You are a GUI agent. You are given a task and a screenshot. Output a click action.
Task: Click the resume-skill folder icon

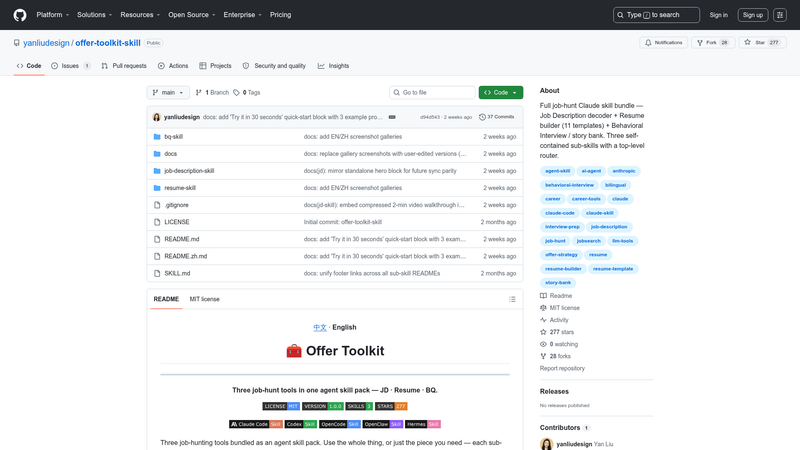pos(157,188)
